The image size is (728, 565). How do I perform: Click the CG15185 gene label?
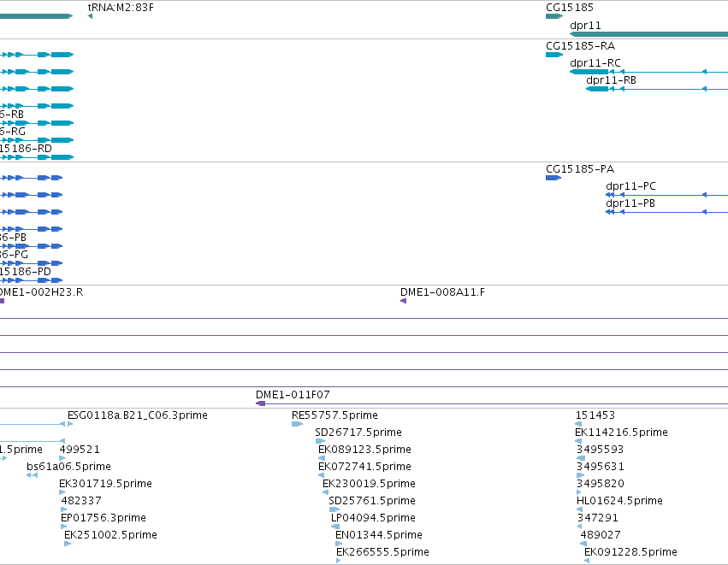(569, 8)
